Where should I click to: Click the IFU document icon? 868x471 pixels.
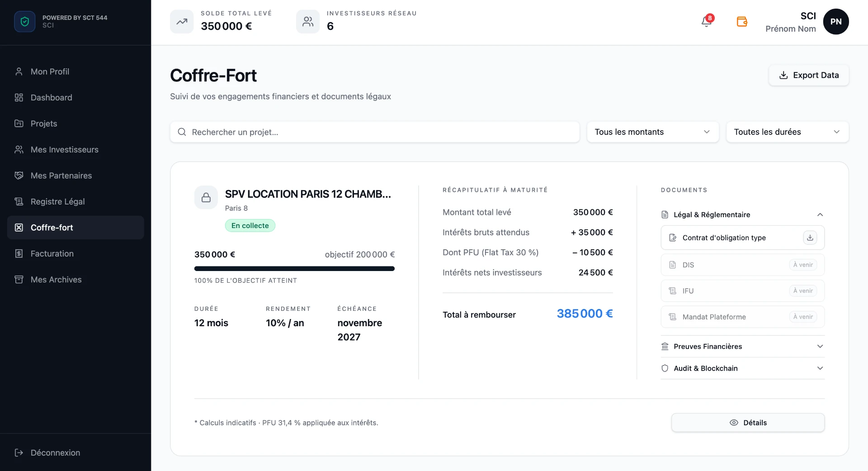[673, 291]
